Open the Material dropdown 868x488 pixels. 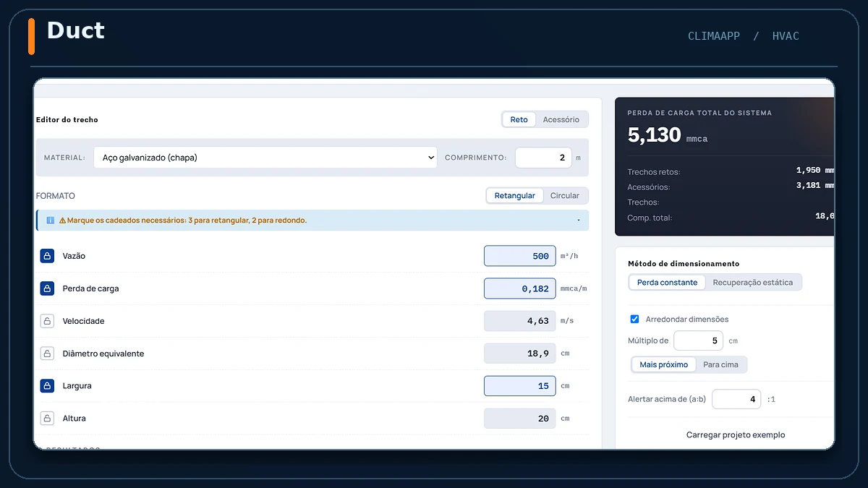(x=265, y=158)
